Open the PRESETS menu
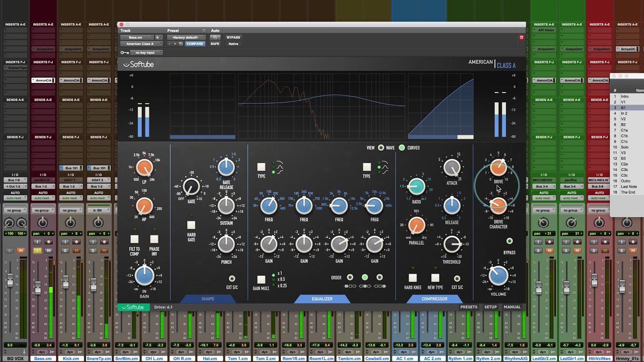This screenshot has height=362, width=644. click(469, 307)
